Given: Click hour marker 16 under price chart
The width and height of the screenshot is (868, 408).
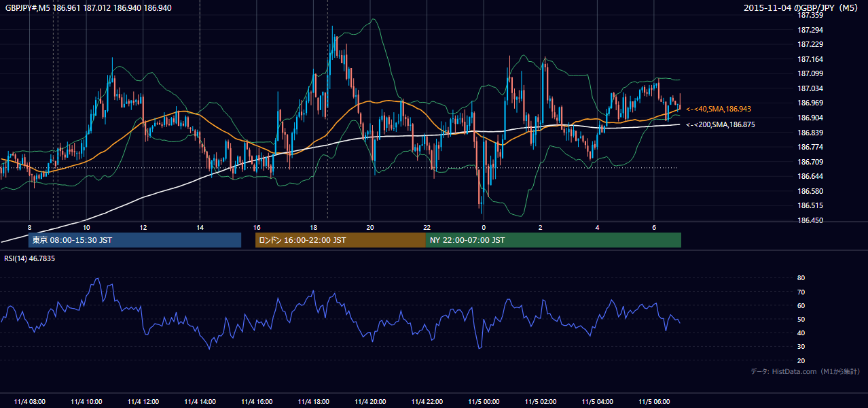Looking at the screenshot, I should point(256,227).
